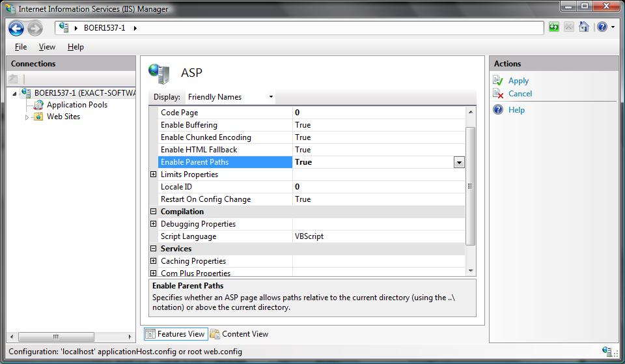Screen dimensions: 625x364
Task: Click the property grid vertical scrollbar thumb
Action: [470, 186]
